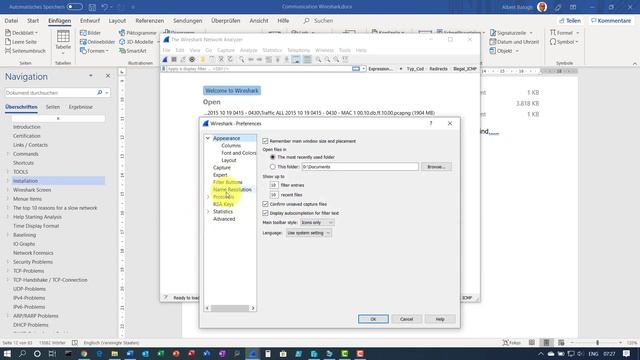This screenshot has width=640, height=360.
Task: Click the This folder path input field
Action: tap(360, 167)
